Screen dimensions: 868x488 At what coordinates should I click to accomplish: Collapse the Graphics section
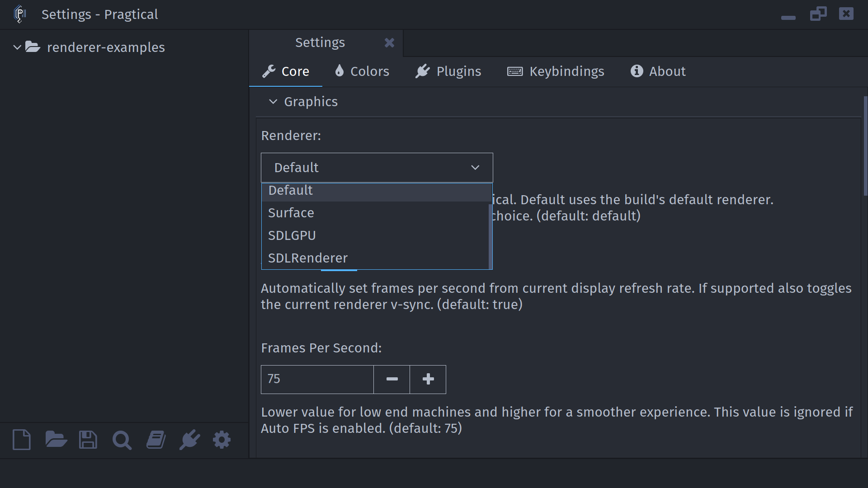(273, 102)
